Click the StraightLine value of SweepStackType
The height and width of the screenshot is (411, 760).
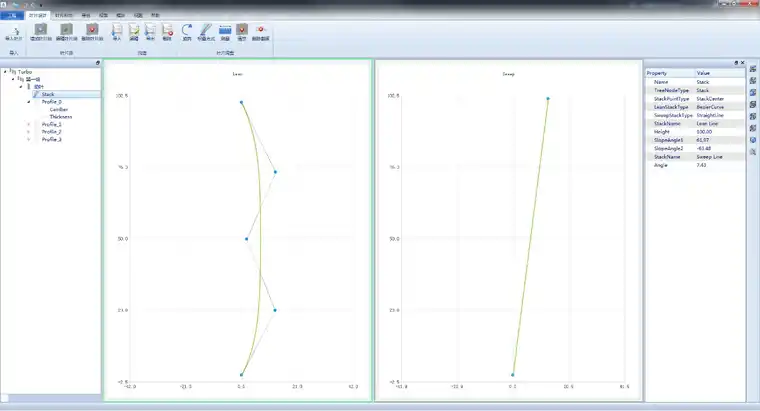click(710, 115)
